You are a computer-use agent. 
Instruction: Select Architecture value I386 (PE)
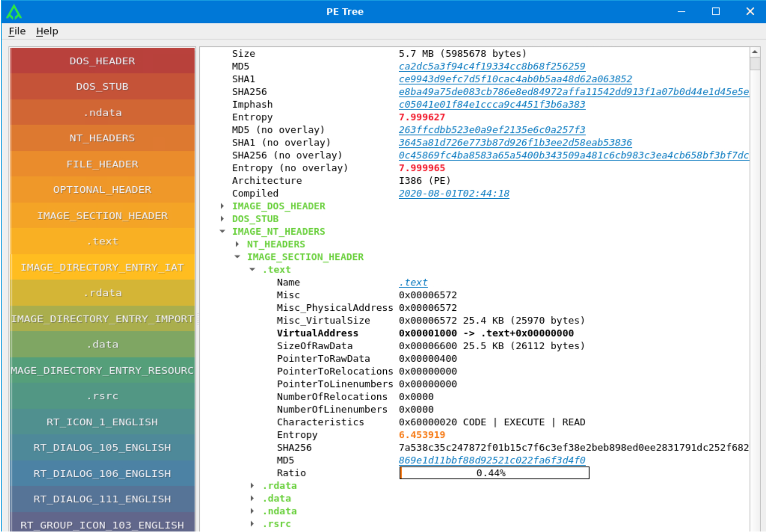point(425,181)
